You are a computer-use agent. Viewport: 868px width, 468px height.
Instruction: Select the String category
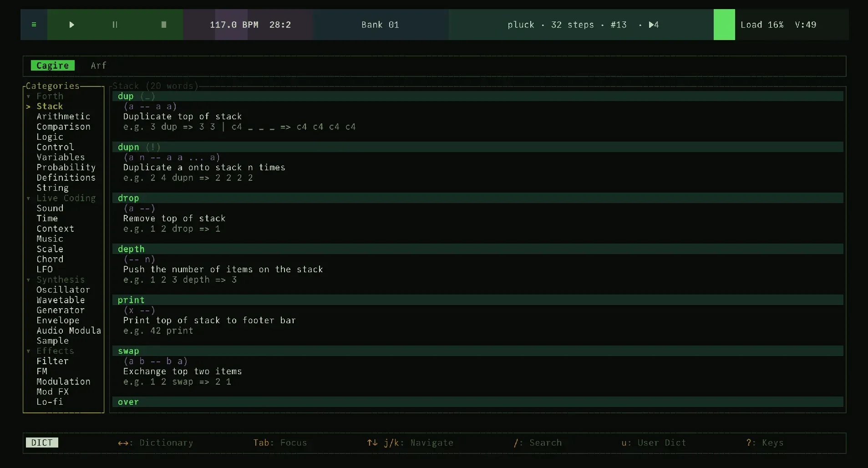[x=52, y=188]
